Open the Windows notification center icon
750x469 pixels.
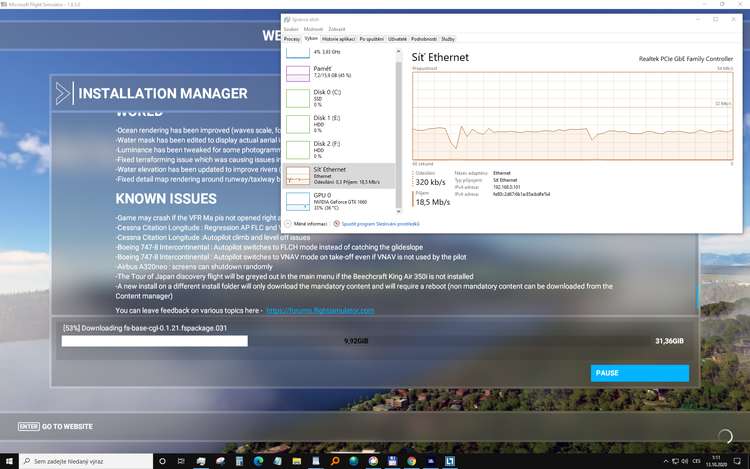pos(738,461)
